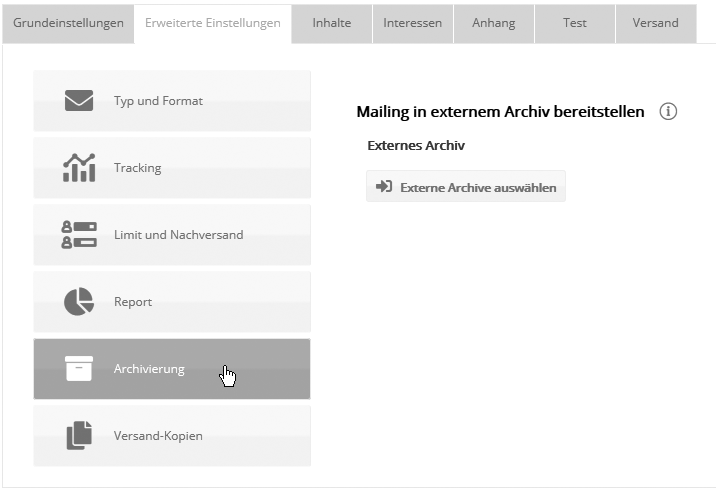Image resolution: width=716 pixels, height=493 pixels.
Task: Open the Versand tab
Action: 655,23
